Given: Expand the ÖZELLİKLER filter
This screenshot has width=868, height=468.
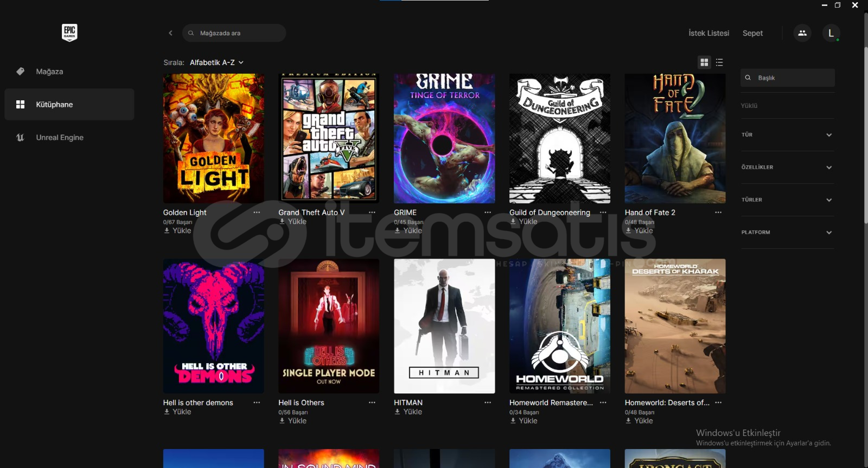Looking at the screenshot, I should point(787,167).
